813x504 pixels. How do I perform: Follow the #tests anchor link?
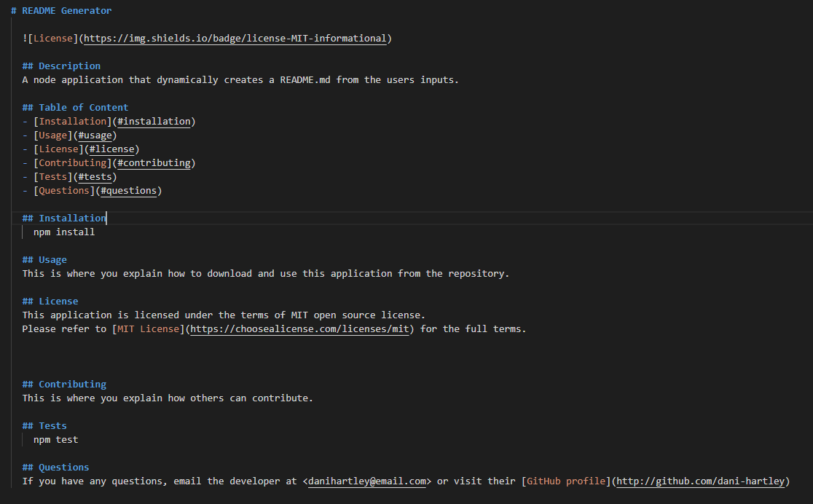click(x=95, y=177)
